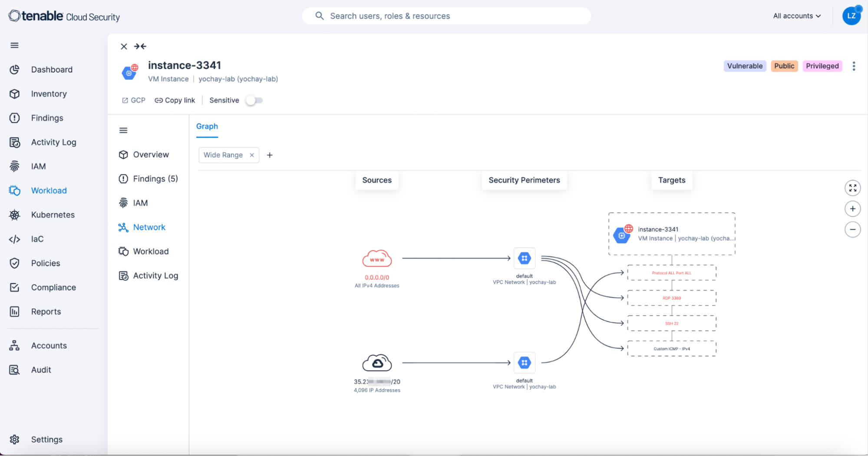Open the IaC section in the navigation

(37, 239)
